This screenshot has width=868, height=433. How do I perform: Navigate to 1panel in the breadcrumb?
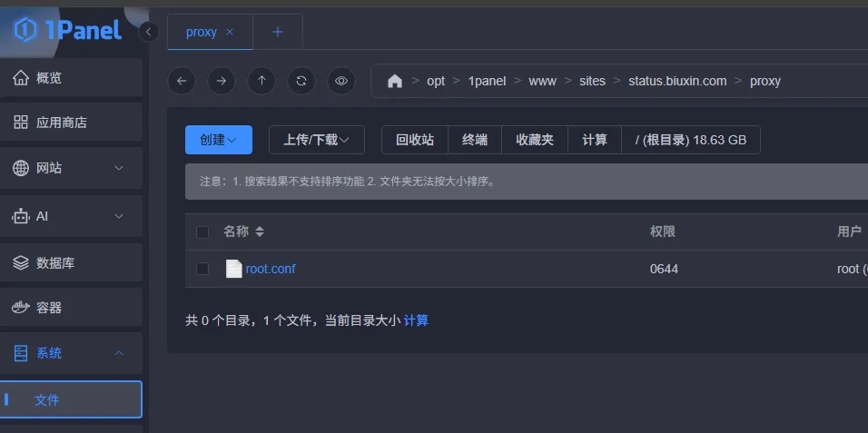tap(488, 81)
